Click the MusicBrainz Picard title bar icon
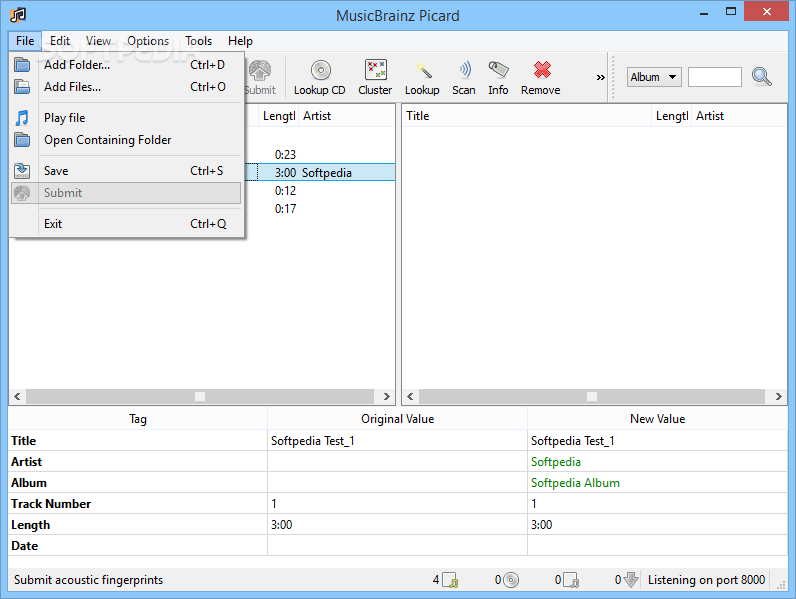Image resolution: width=796 pixels, height=599 pixels. coord(18,15)
